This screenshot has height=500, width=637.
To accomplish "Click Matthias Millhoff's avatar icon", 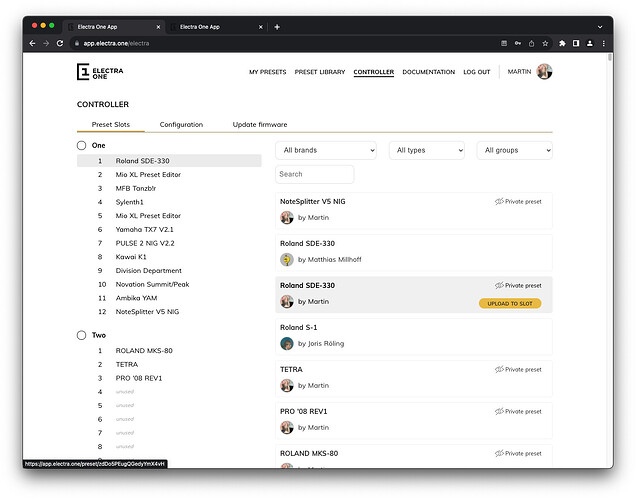I will click(x=287, y=259).
